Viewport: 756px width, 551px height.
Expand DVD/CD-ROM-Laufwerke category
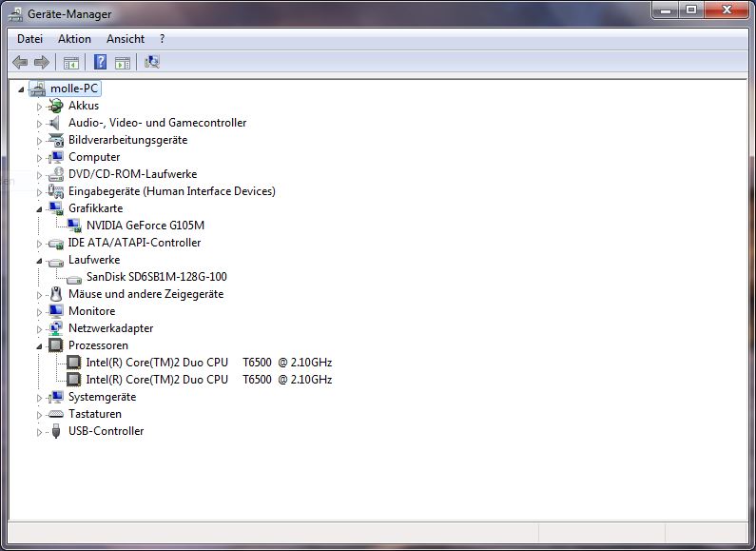point(39,175)
